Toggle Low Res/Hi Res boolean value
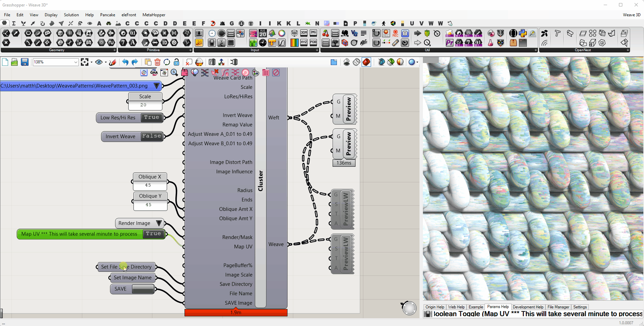 tap(151, 118)
